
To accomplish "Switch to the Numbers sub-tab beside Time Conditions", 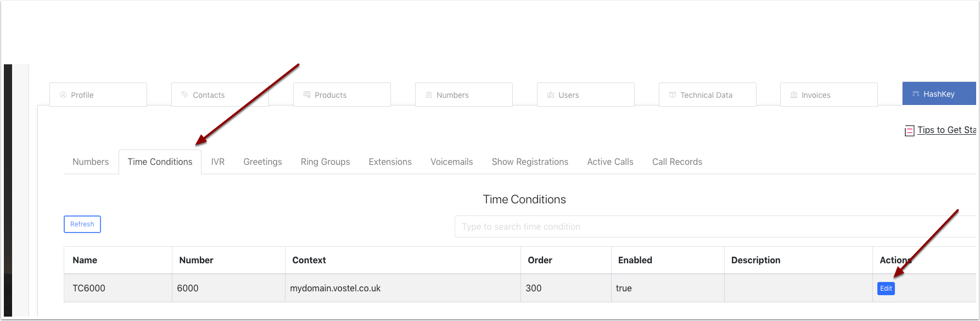I will point(91,162).
